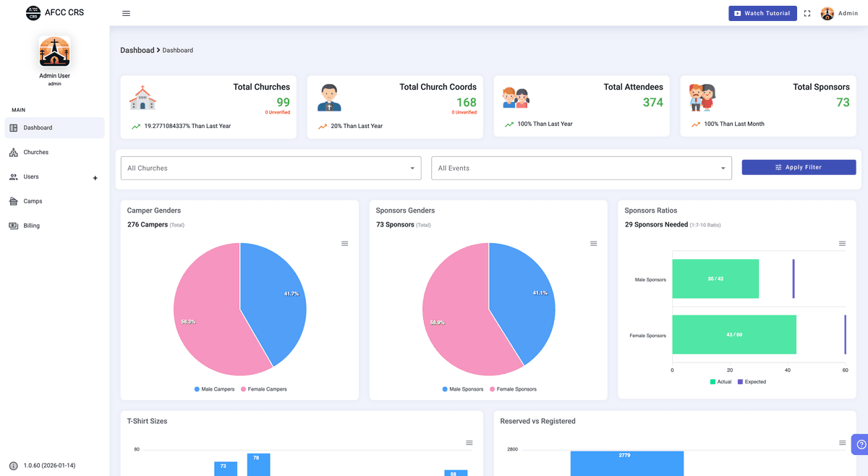Go to Churches in the sidebar
This screenshot has height=476, width=868.
[x=36, y=153]
